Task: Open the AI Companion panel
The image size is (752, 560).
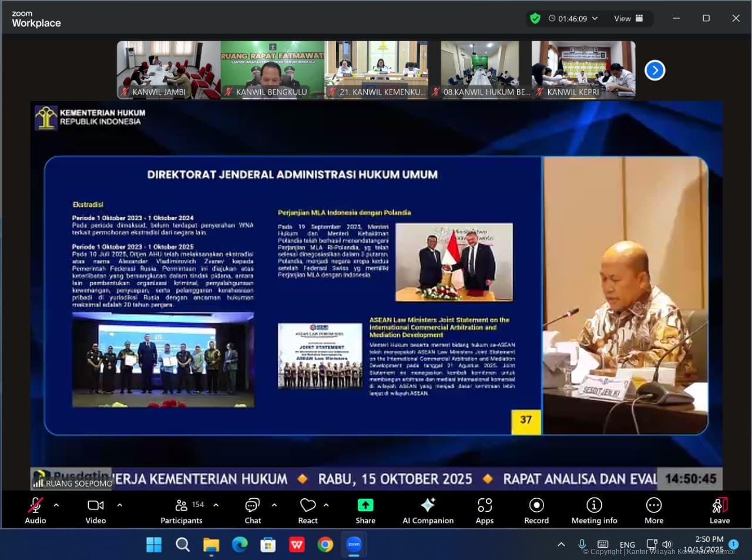Action: [428, 510]
